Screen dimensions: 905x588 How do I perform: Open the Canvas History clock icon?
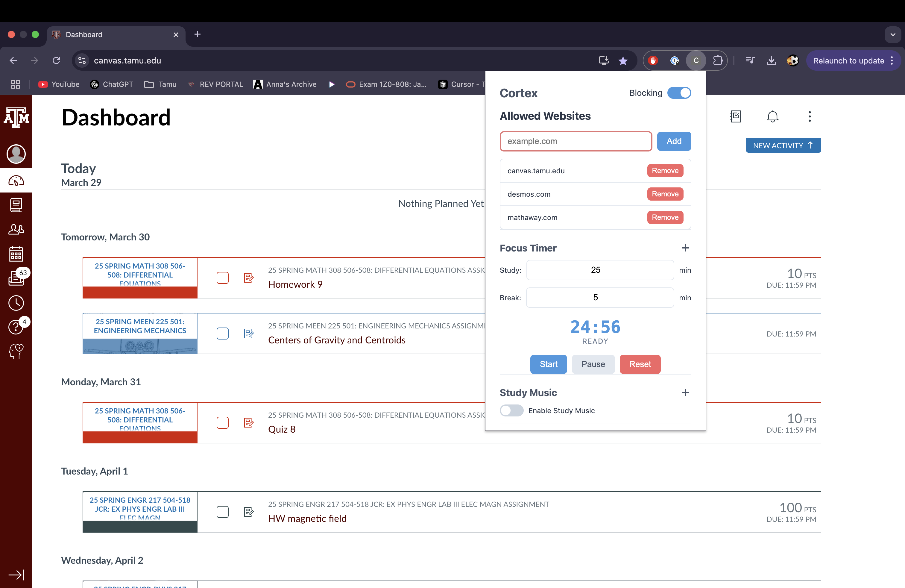[x=16, y=303]
